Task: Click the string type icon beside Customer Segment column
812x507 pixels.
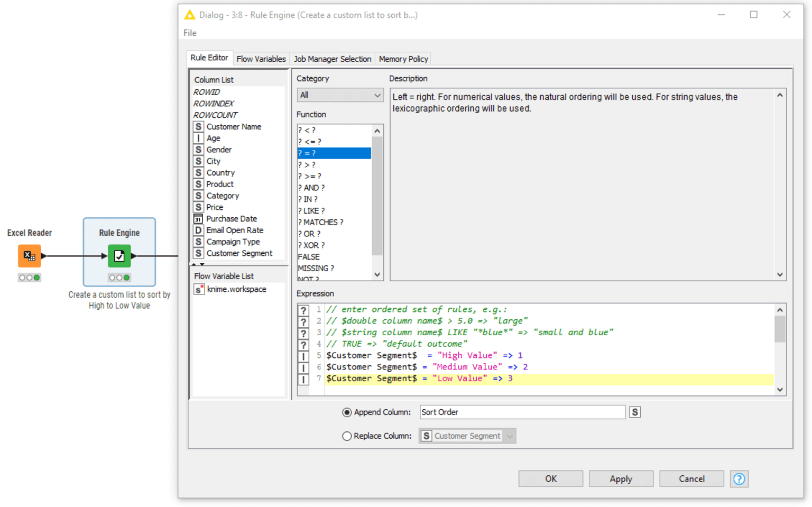Action: click(x=198, y=253)
